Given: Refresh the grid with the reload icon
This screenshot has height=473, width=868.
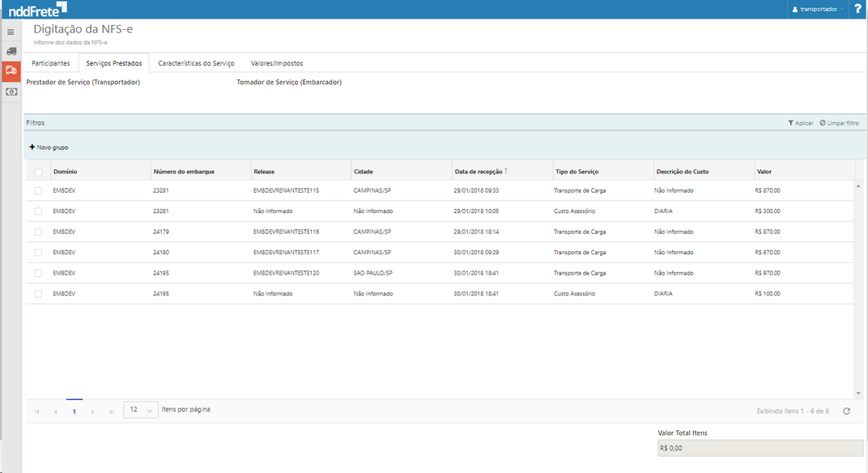Looking at the screenshot, I should 846,411.
